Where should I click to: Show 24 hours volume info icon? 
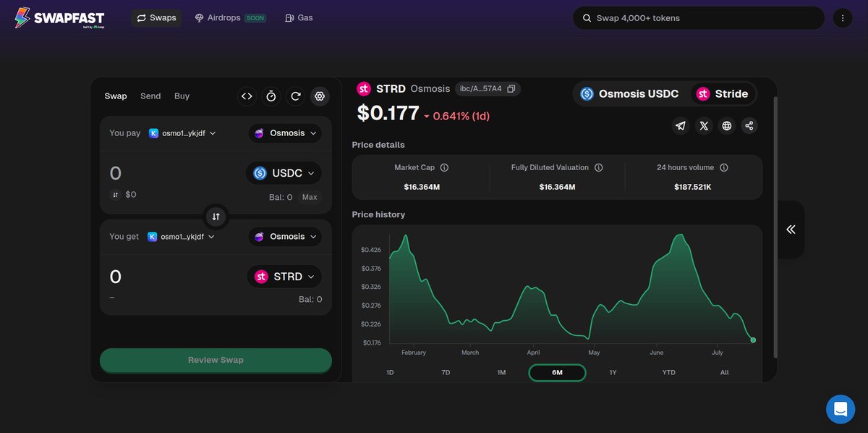(724, 167)
